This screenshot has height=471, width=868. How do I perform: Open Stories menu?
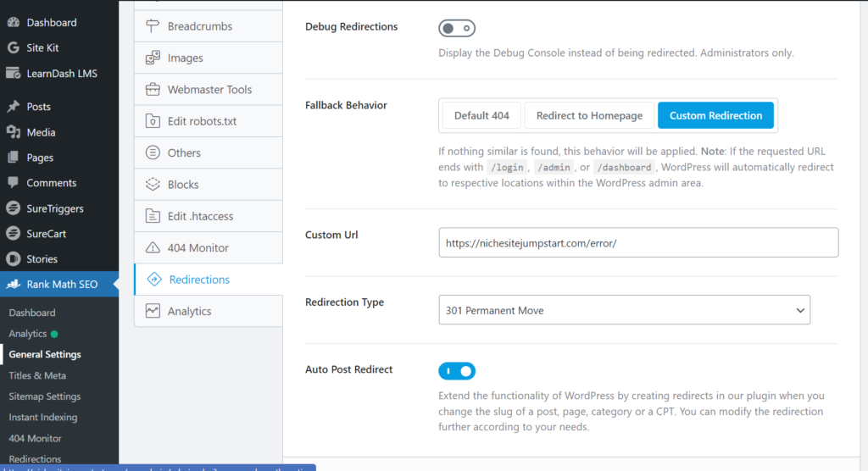point(59,258)
